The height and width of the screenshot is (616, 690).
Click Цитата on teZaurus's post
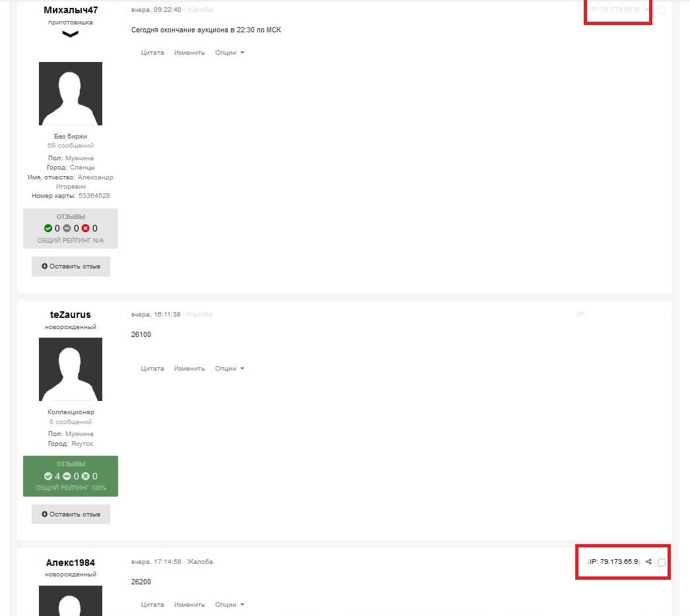[152, 368]
